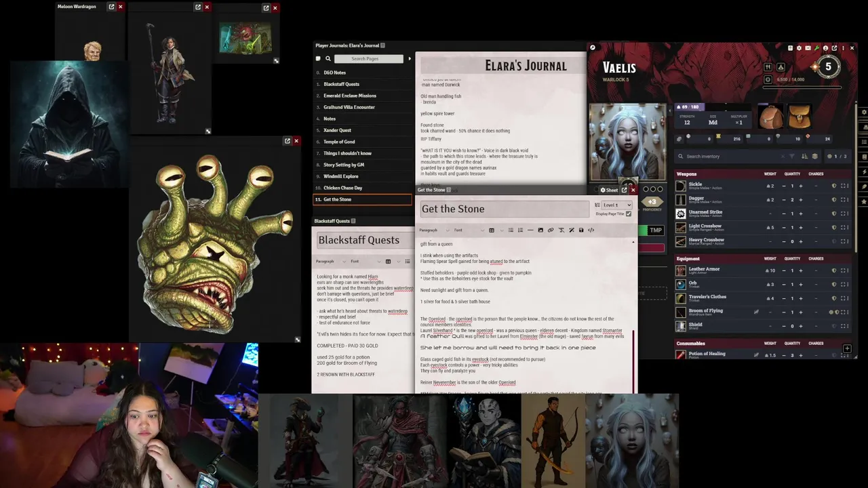Insert image in Get the Stone editor
Screen dimensions: 868x488
click(x=540, y=230)
